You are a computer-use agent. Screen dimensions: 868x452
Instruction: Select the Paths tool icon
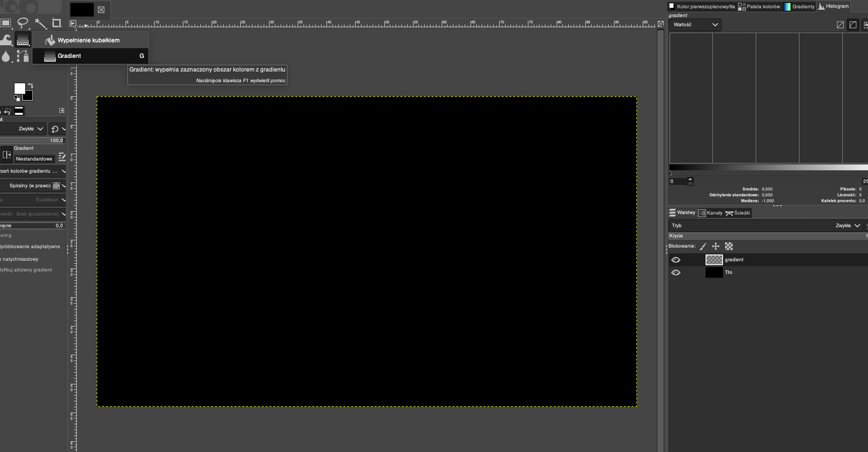click(23, 56)
